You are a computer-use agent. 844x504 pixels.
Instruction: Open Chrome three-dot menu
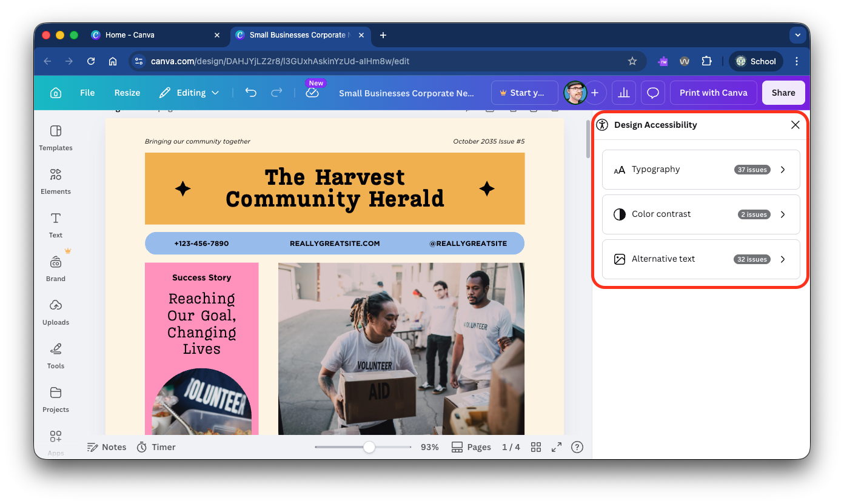pos(797,61)
